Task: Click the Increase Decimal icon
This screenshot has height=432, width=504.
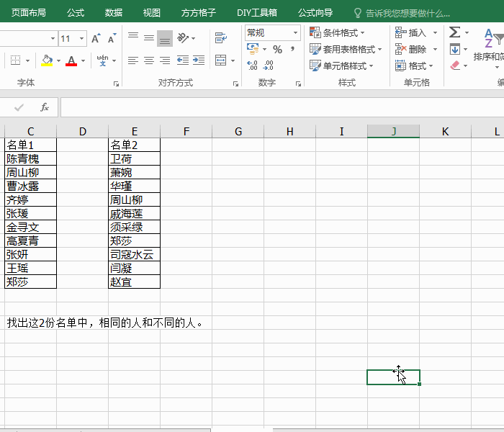Action: (253, 66)
